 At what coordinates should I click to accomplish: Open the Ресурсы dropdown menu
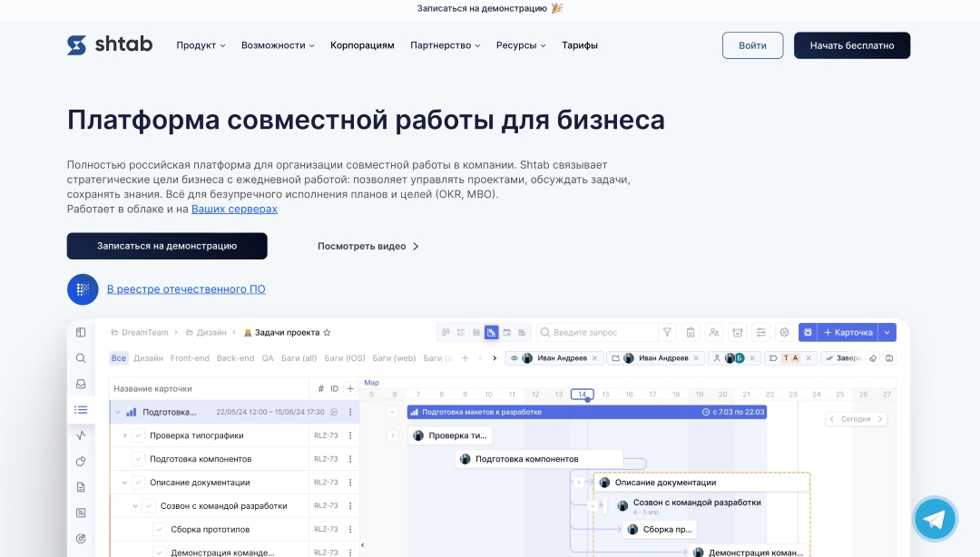click(x=521, y=45)
